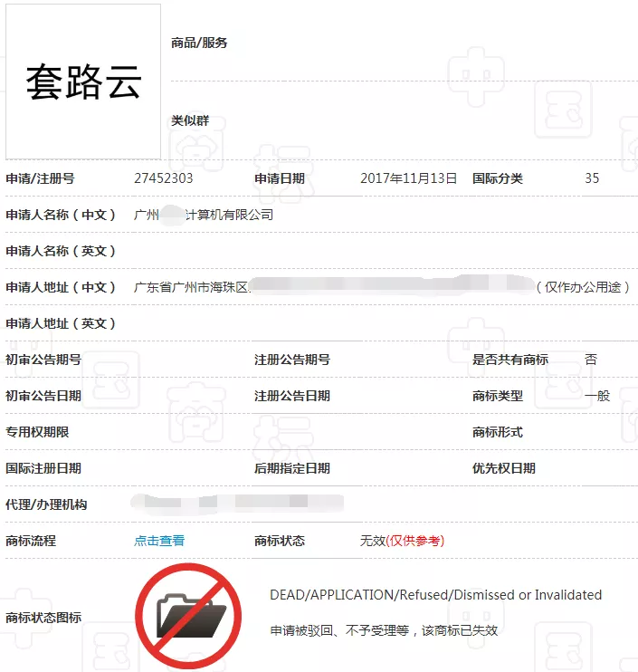The width and height of the screenshot is (638, 672).
Task: Click the 商标形式 label
Action: click(498, 432)
